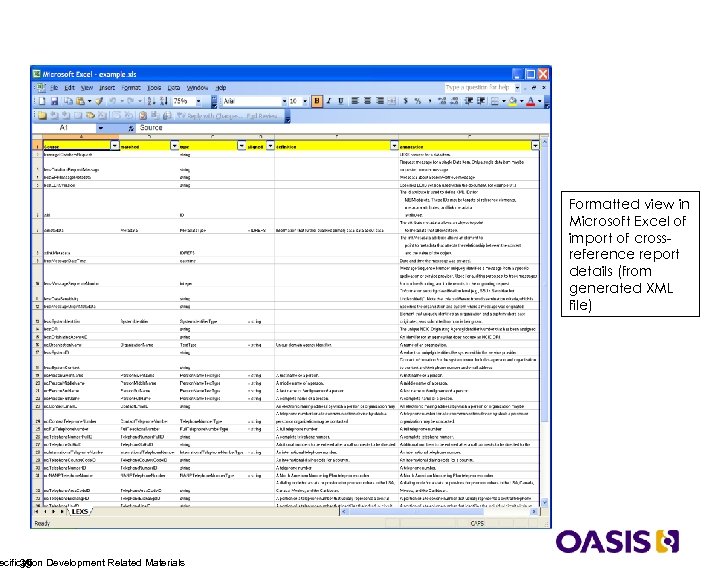Open the Source column filter dropdown
The height and width of the screenshot is (576, 720).
click(114, 146)
